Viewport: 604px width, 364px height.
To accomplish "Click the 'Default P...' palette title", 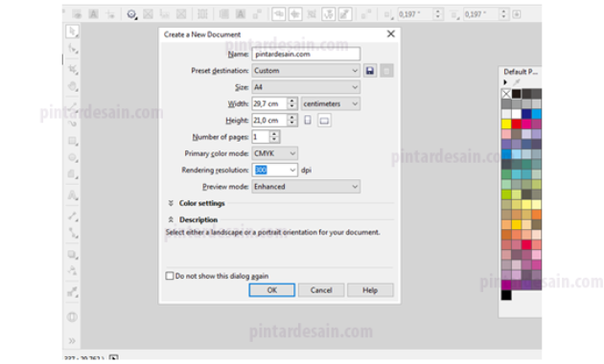I will [x=521, y=72].
